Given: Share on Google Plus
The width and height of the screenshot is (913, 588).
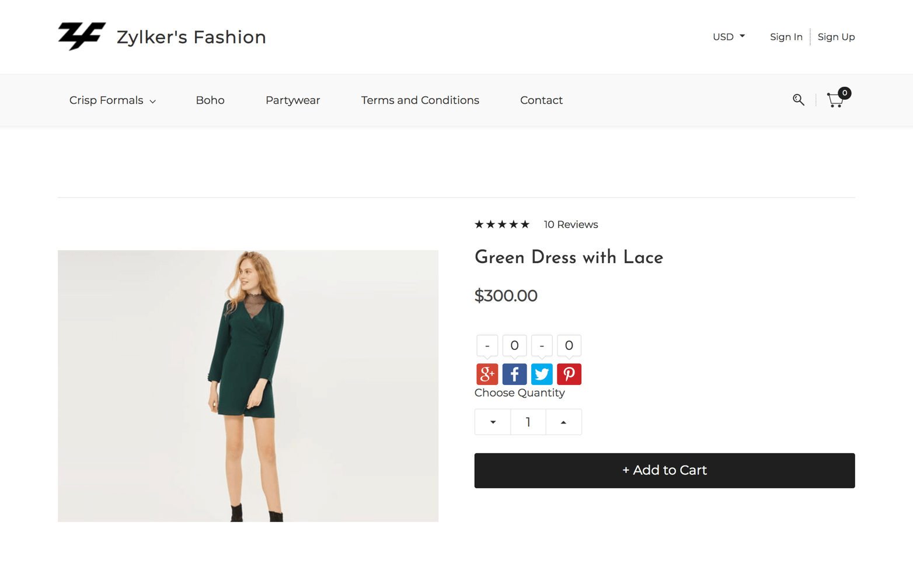Looking at the screenshot, I should click(487, 374).
